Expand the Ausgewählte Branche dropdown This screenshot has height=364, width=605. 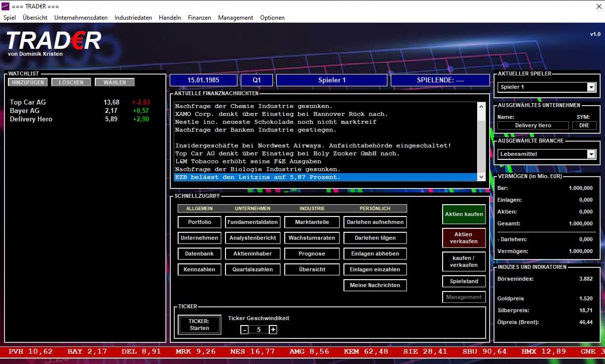pos(591,154)
